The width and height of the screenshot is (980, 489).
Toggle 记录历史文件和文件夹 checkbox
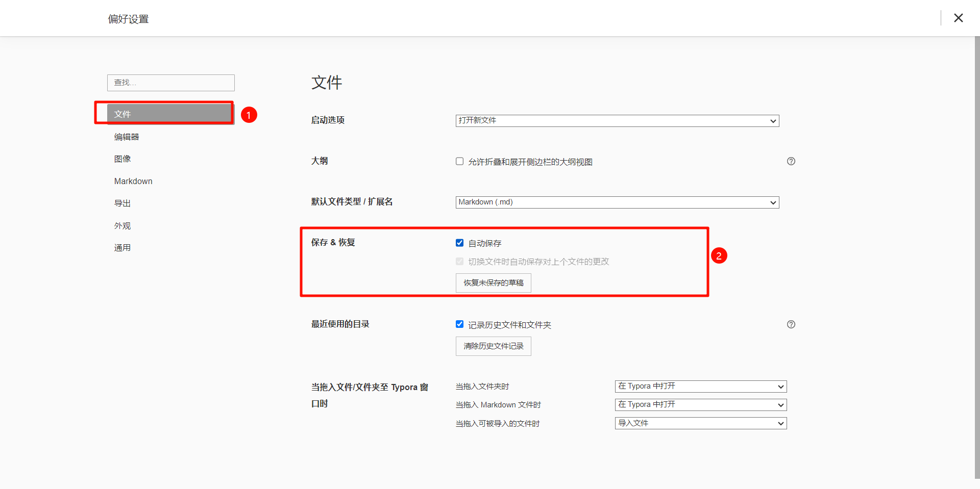point(459,324)
